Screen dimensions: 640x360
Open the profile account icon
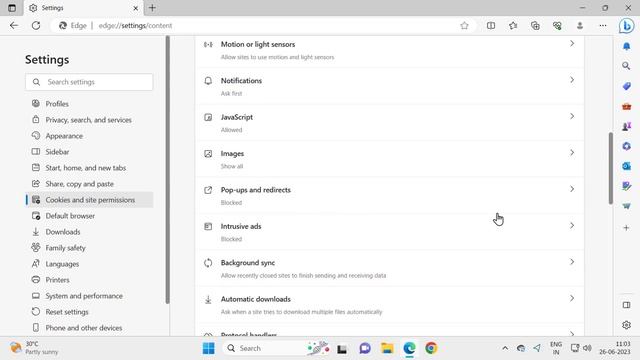[580, 26]
